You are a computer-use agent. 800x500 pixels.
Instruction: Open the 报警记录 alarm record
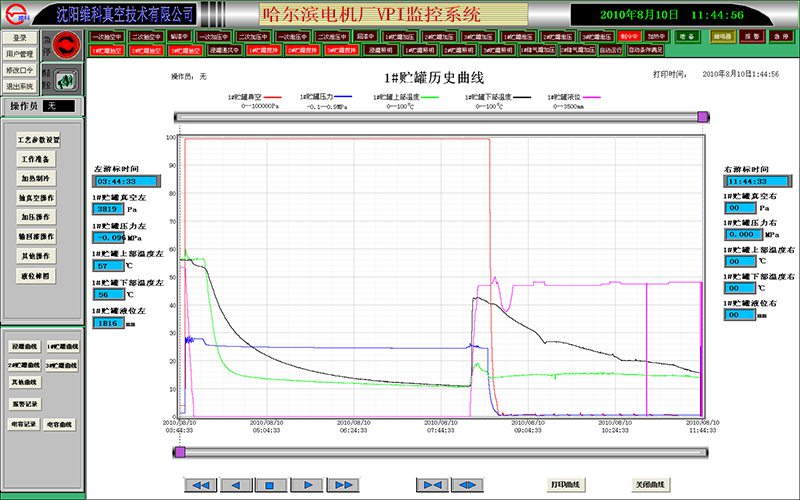[x=23, y=404]
